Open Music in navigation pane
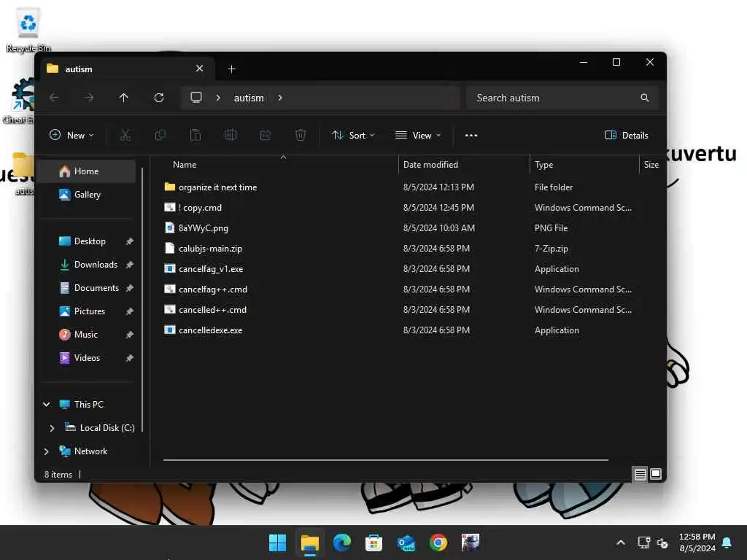This screenshot has height=560, width=747. tap(88, 334)
